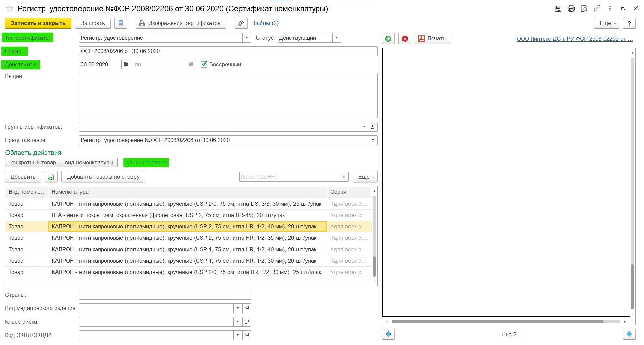Expand the Тип сертификата dropdown
The height and width of the screenshot is (345, 644).
tap(247, 38)
